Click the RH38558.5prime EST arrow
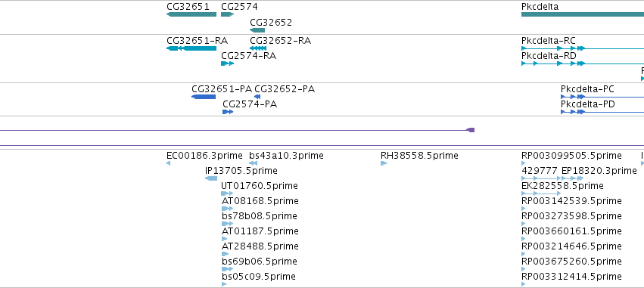Image resolution: width=644 pixels, height=288 pixels. [384, 163]
